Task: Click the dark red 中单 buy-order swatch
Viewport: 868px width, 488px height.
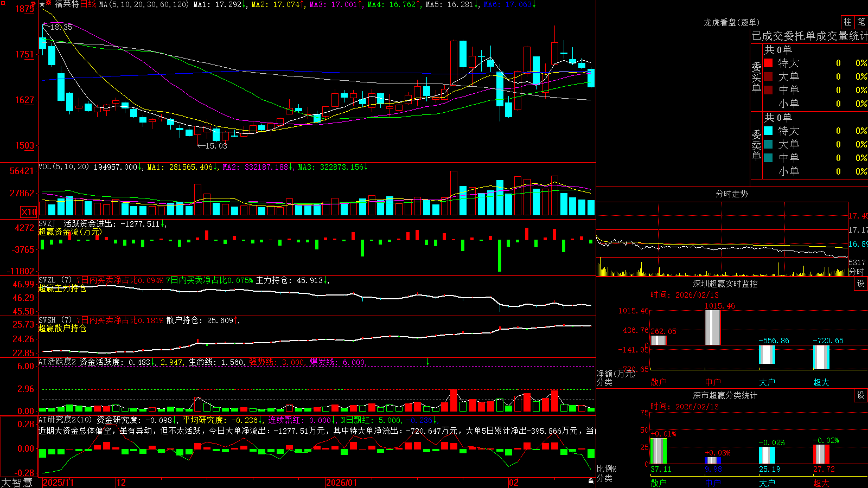Action: pyautogui.click(x=768, y=90)
